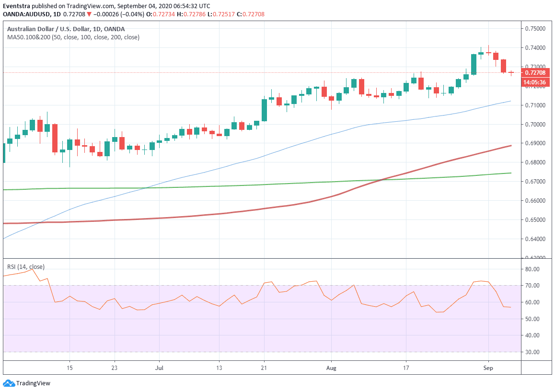The width and height of the screenshot is (555, 392).
Task: Select the RSI (14, close) indicator label
Action: (x=25, y=266)
